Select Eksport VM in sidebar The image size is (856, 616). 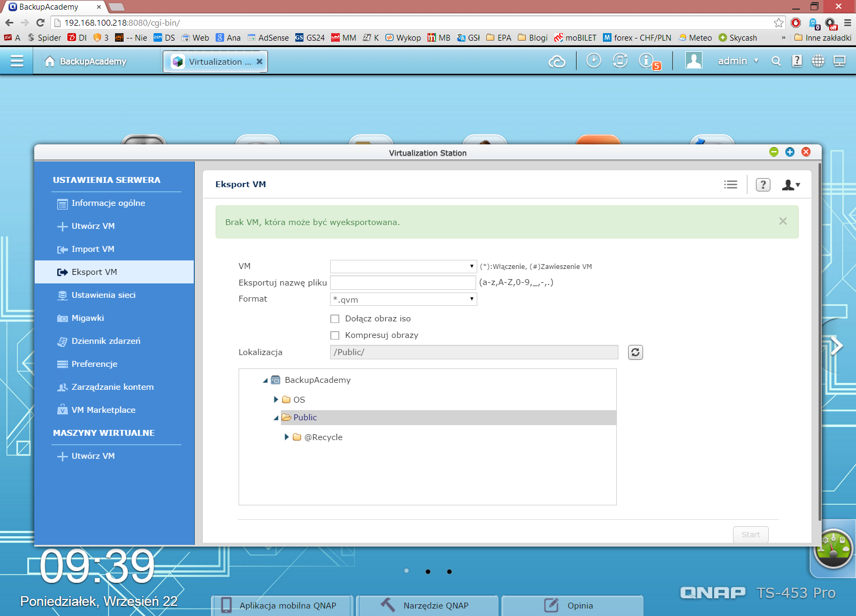tap(114, 272)
